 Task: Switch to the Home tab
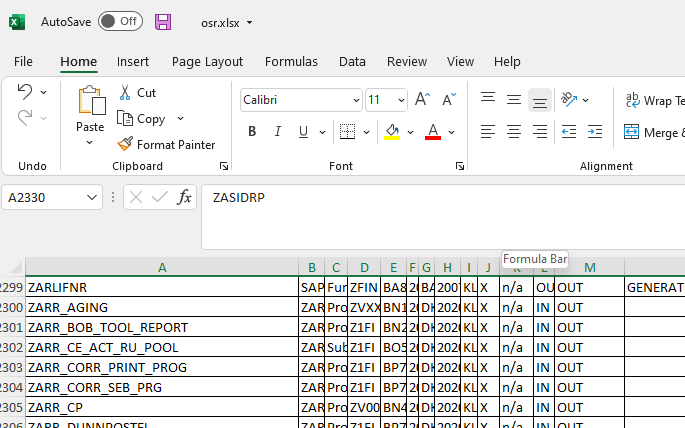(x=79, y=62)
